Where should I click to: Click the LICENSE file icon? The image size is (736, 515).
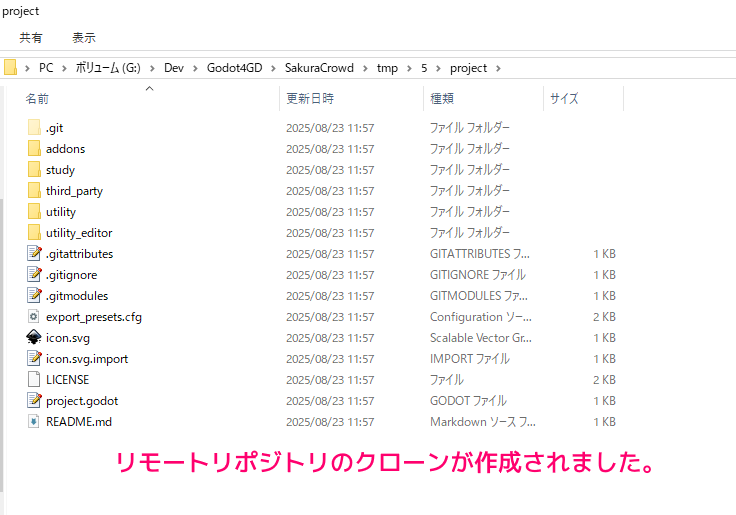point(34,380)
